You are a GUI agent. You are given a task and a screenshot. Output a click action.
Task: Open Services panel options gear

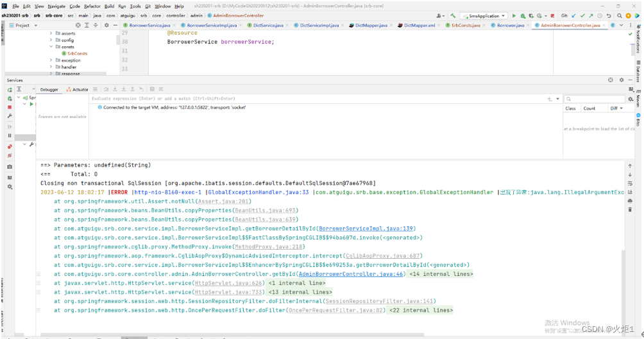point(622,80)
